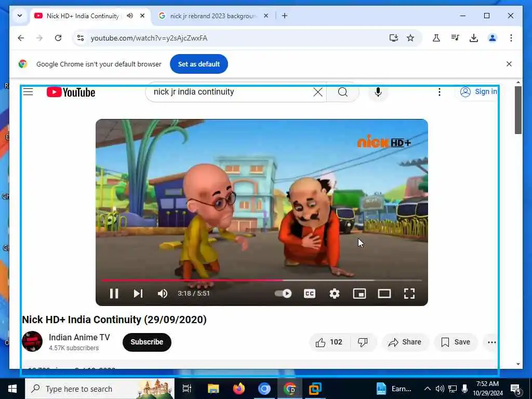Image resolution: width=532 pixels, height=399 pixels.
Task: Subscribe to Indian Anime TV
Action: point(147,342)
